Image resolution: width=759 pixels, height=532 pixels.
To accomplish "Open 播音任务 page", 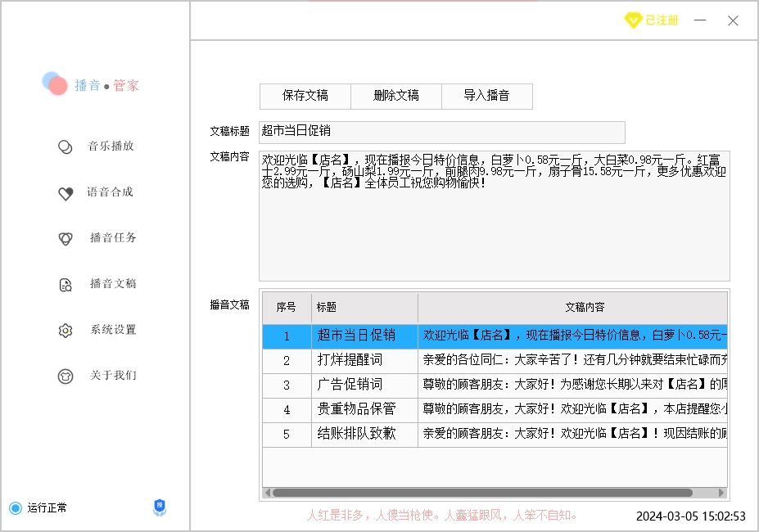I will pyautogui.click(x=113, y=237).
